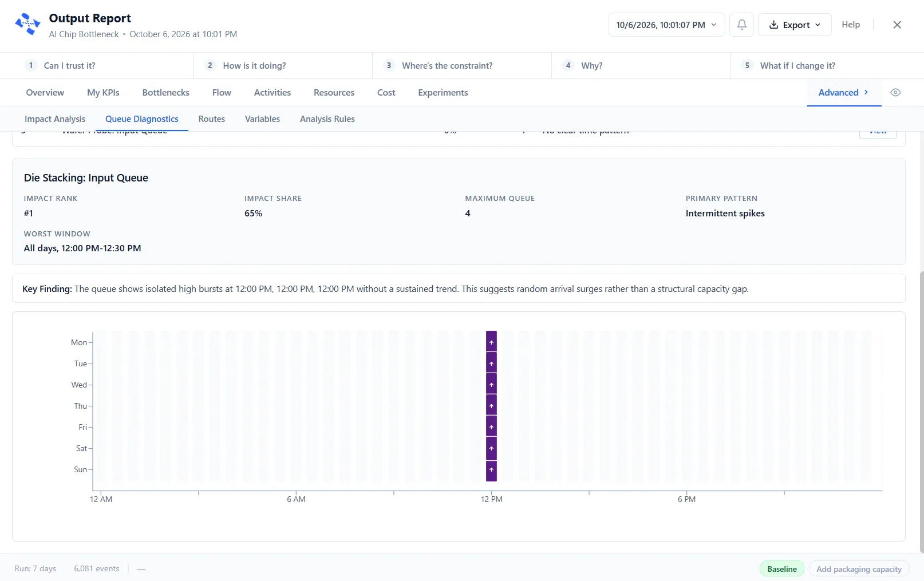This screenshot has width=924, height=581.
Task: Select the Routes subtab
Action: (x=212, y=119)
